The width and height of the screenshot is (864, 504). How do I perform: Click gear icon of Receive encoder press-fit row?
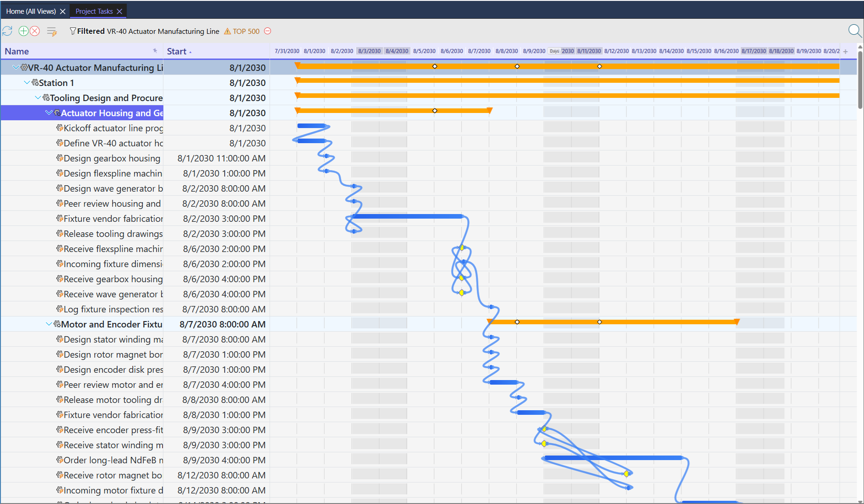coord(59,429)
